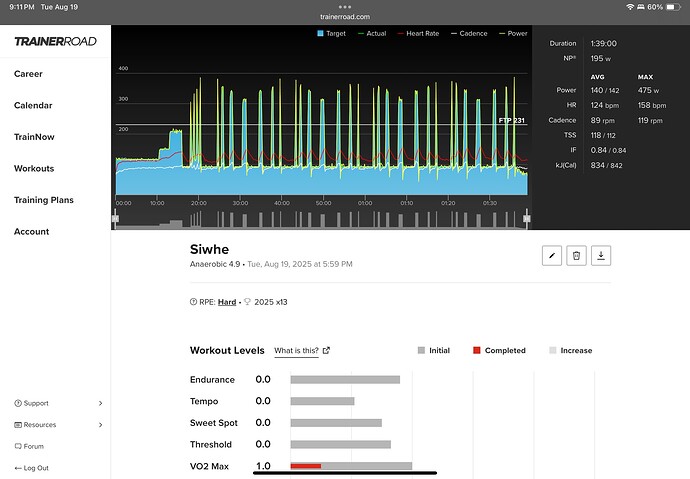The width and height of the screenshot is (690, 479).
Task: Click the Wi-Fi status icon
Action: (x=630, y=7)
